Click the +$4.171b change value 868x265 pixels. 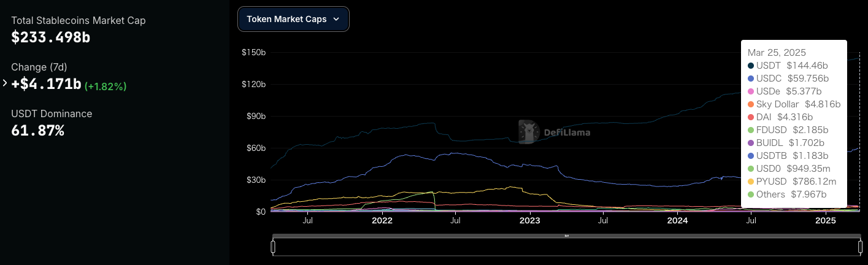(46, 84)
